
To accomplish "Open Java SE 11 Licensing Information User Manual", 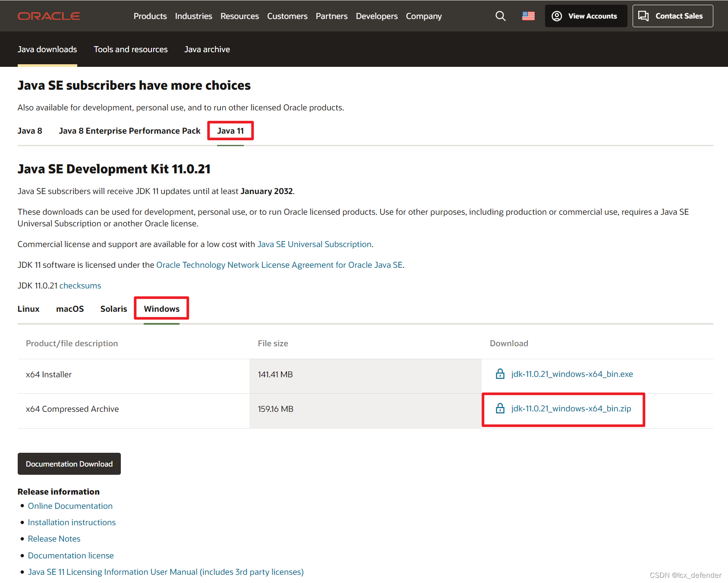I will [166, 572].
